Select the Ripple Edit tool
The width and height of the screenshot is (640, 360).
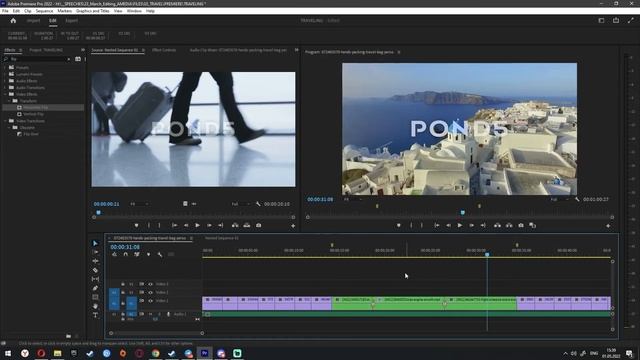[x=95, y=261]
